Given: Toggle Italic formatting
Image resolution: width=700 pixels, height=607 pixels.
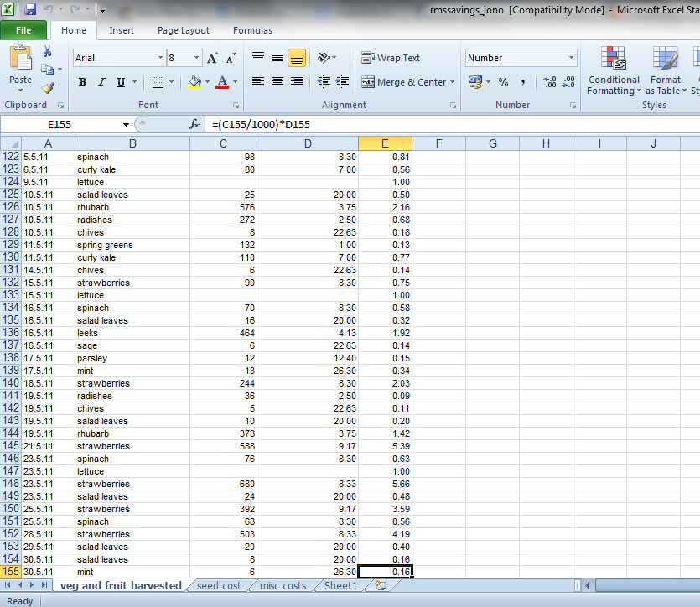Looking at the screenshot, I should (101, 82).
